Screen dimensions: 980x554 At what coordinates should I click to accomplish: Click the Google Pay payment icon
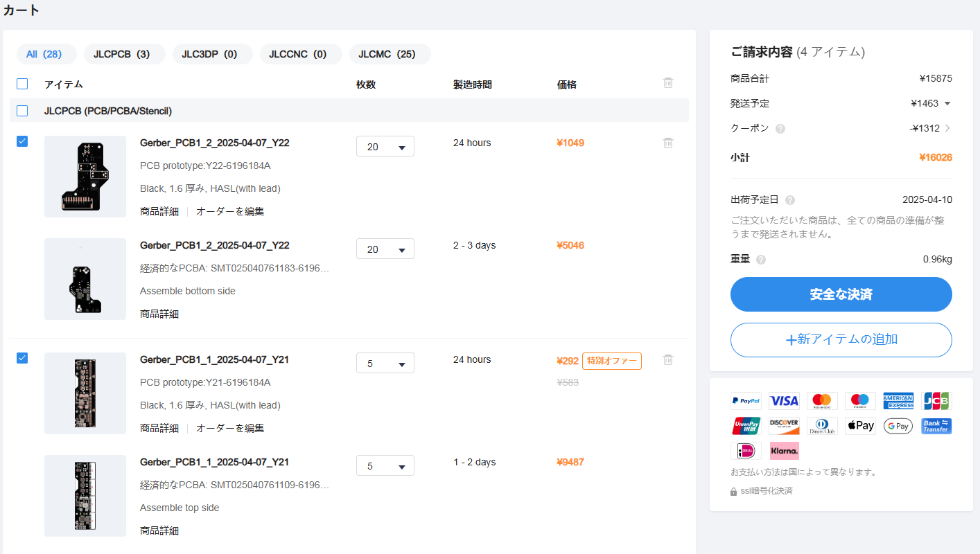898,426
